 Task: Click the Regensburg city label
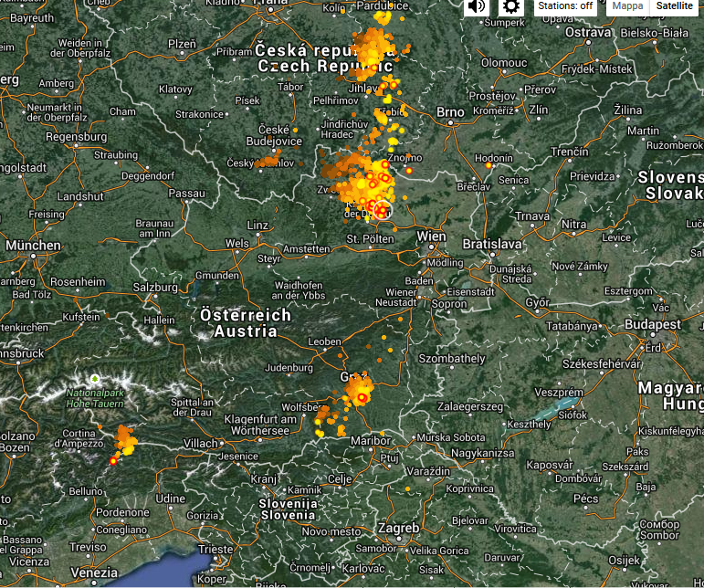point(77,137)
